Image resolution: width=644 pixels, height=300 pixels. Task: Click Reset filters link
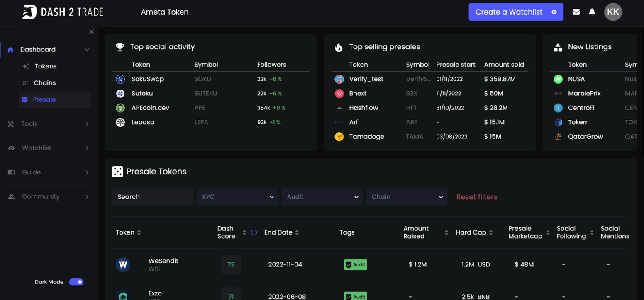click(x=477, y=197)
